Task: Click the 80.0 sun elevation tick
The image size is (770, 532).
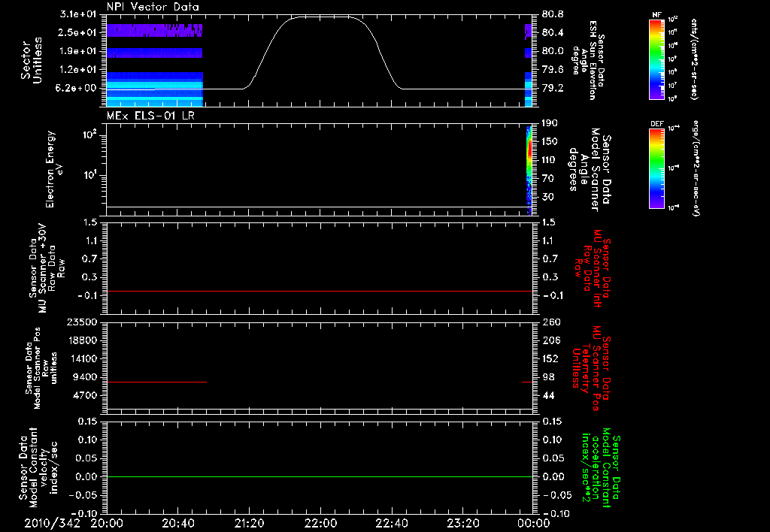Action: coord(553,51)
